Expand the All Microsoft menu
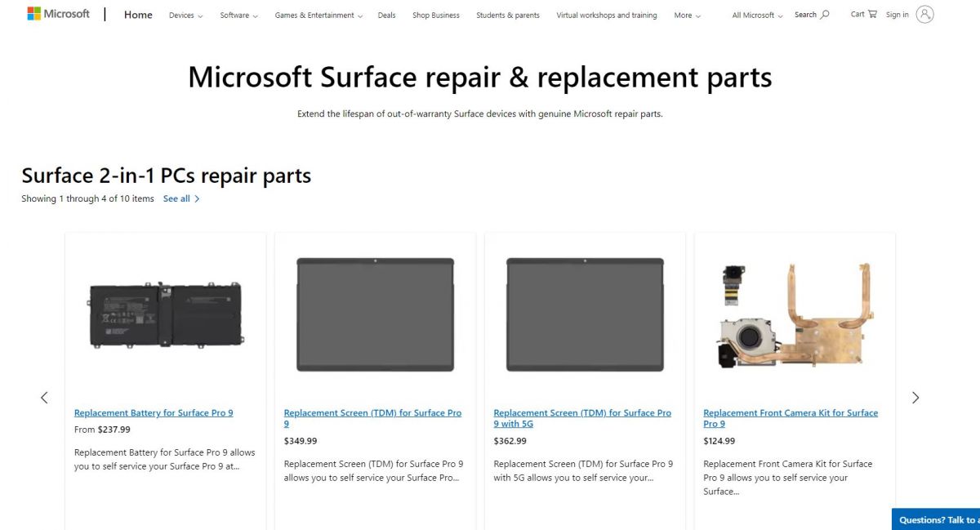Screen dimensions: 980x530 (x=757, y=15)
